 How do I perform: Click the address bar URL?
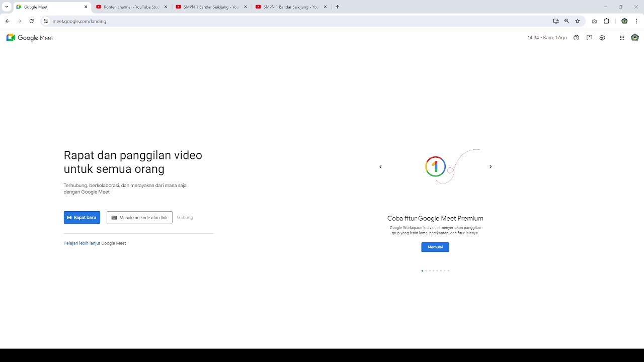coord(79,21)
